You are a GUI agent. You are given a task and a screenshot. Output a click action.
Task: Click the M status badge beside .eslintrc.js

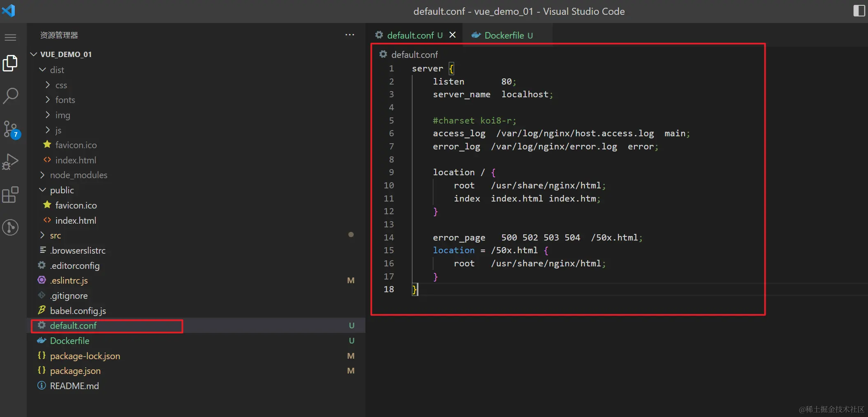pos(351,281)
